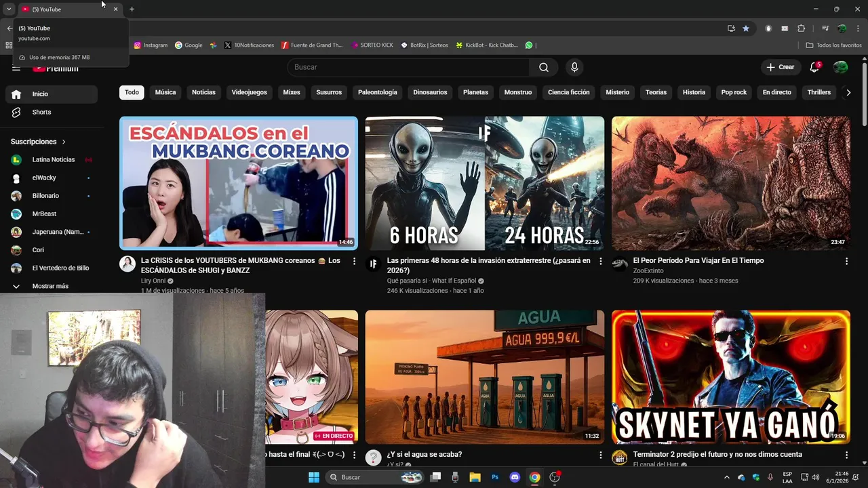Open the YouTube hamburger guide menu
Viewport: 868px width, 488px height.
(x=16, y=68)
